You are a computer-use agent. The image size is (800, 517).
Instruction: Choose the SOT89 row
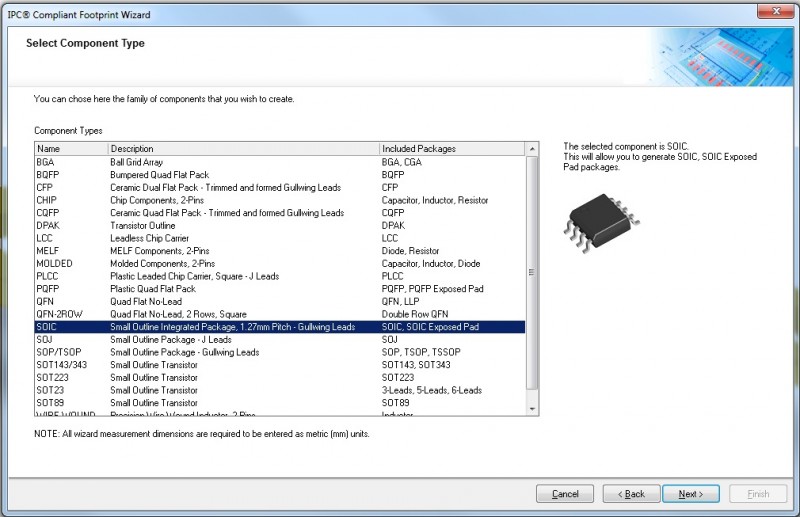point(280,403)
